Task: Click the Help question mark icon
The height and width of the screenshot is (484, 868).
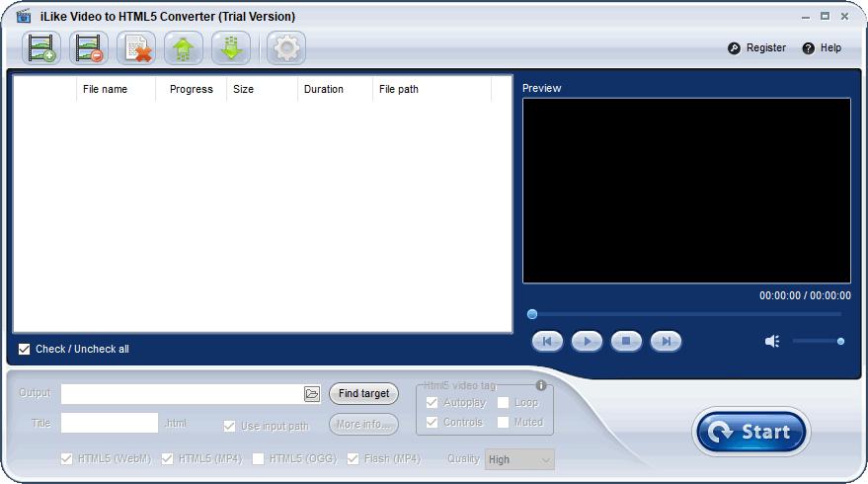Action: tap(808, 48)
